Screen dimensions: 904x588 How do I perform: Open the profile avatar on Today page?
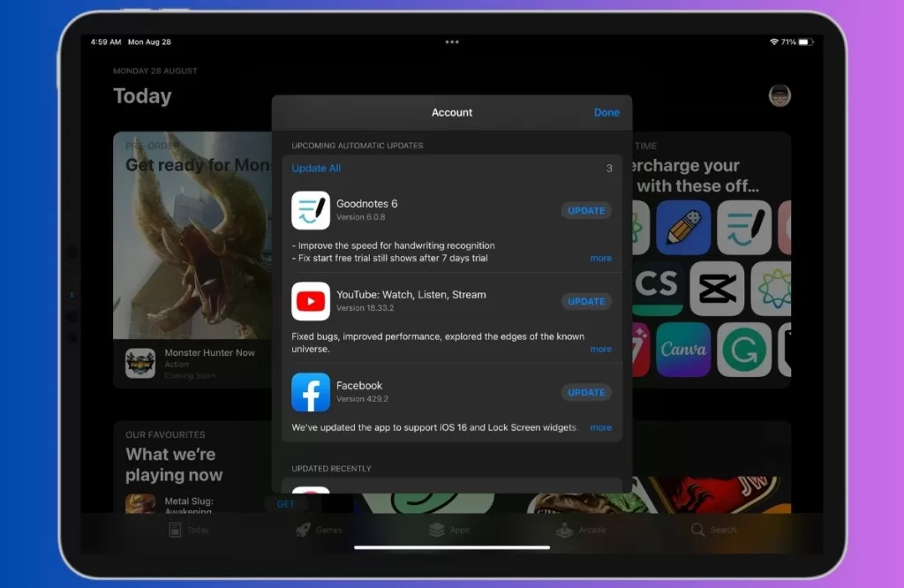780,95
